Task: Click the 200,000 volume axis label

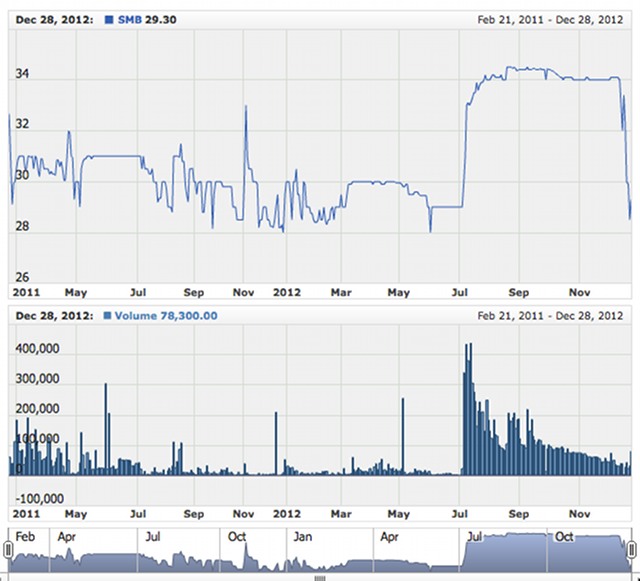Action: coord(37,409)
